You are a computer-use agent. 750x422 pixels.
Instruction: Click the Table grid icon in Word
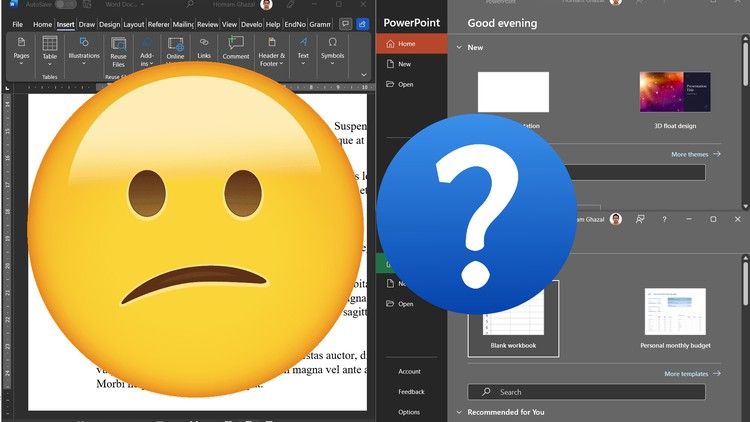50,43
